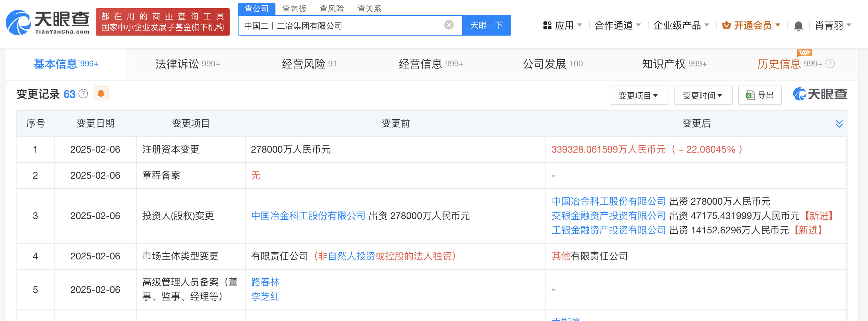The image size is (868, 321).
Task: Click subscription bell beside 变更记录
Action: 101,94
